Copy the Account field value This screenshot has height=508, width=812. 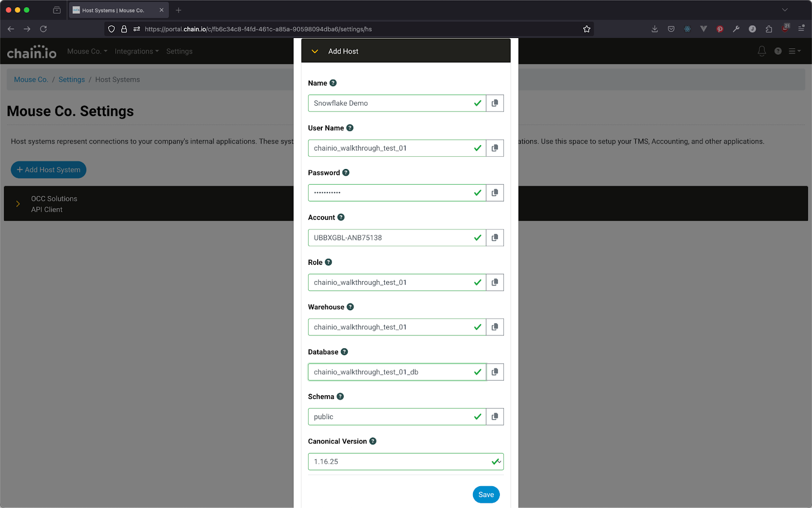[x=495, y=238]
